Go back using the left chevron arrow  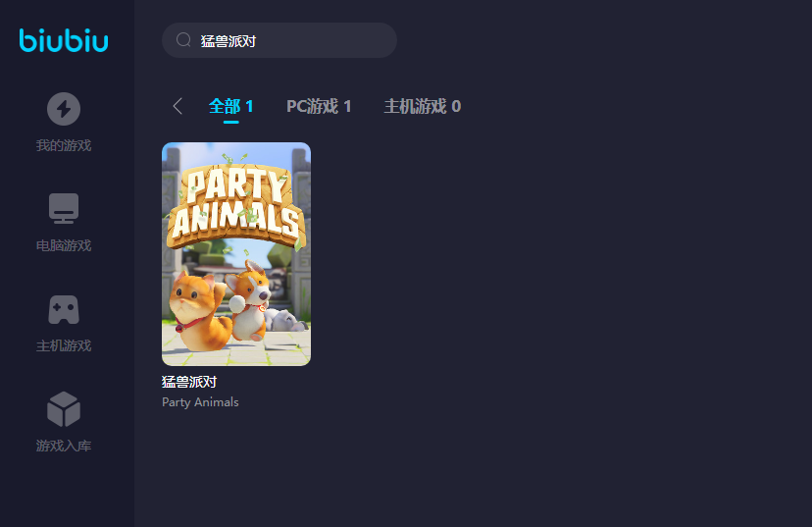[178, 106]
